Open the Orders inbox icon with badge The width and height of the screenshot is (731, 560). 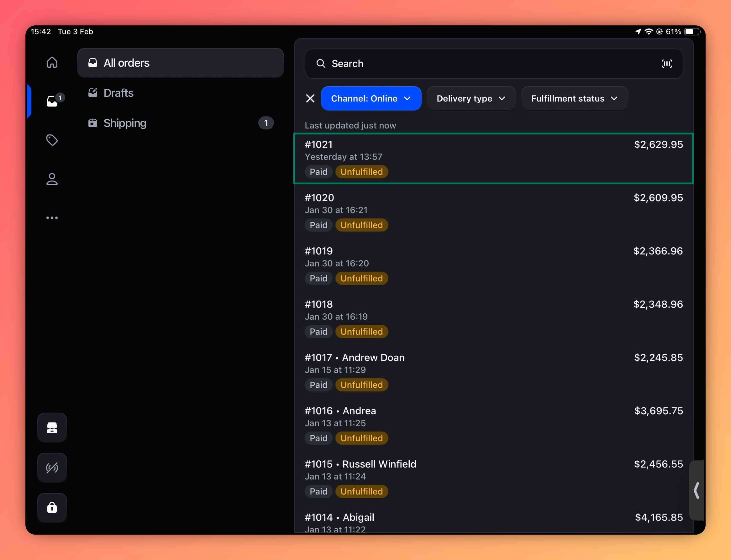point(52,101)
